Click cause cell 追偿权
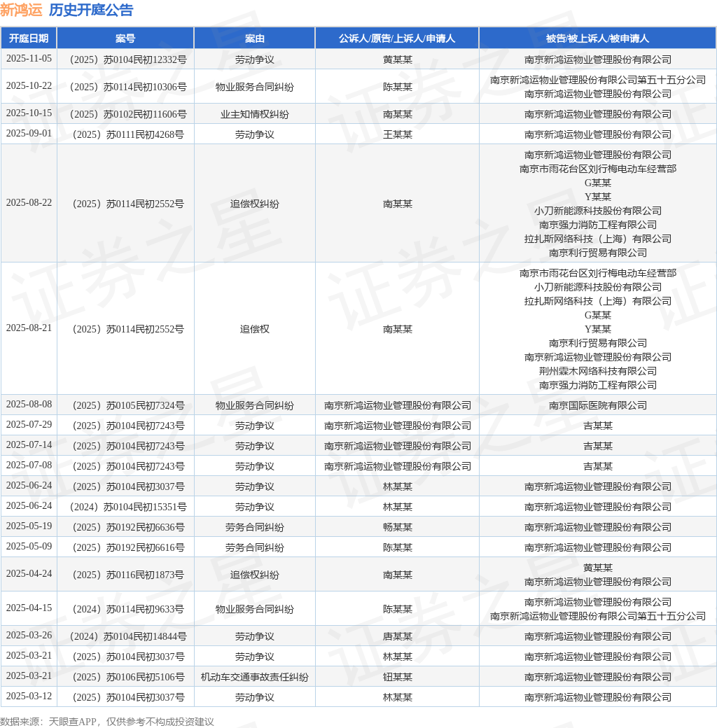 pyautogui.click(x=254, y=329)
